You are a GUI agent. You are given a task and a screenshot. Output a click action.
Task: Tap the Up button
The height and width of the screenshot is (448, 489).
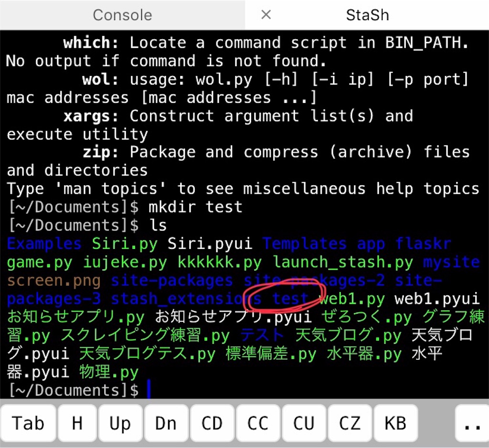pyautogui.click(x=120, y=423)
